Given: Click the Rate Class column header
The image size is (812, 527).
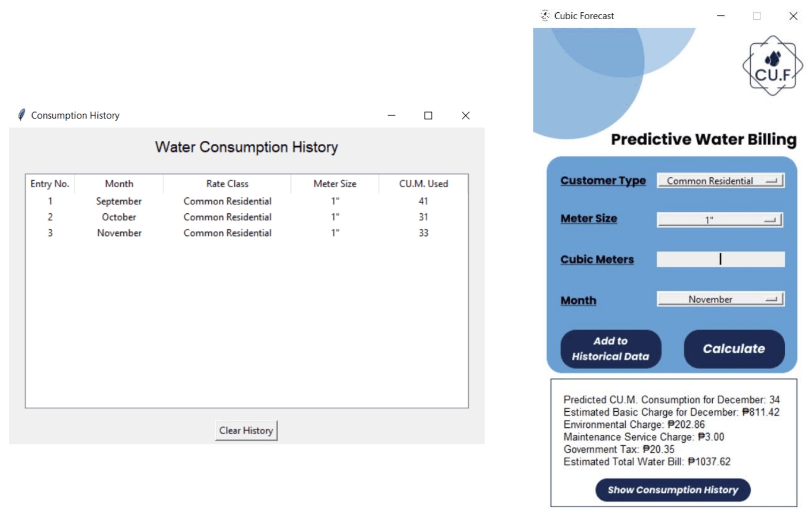Looking at the screenshot, I should (227, 183).
